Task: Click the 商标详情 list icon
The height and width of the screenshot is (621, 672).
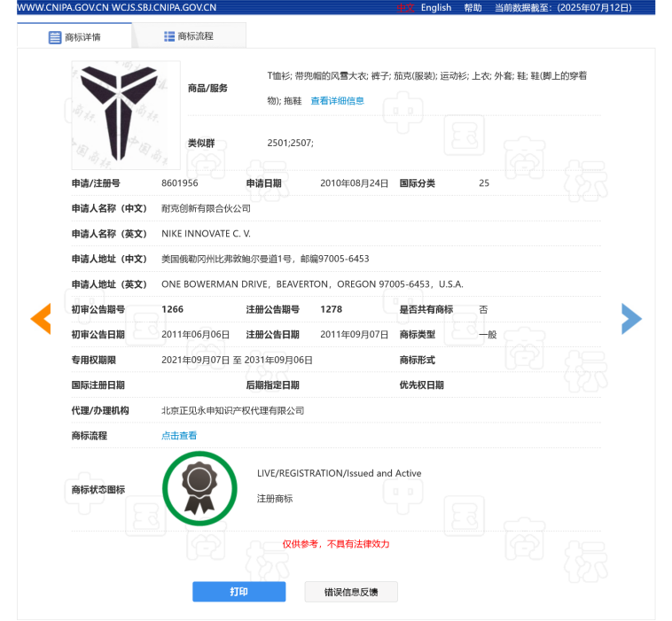Action: click(x=54, y=37)
